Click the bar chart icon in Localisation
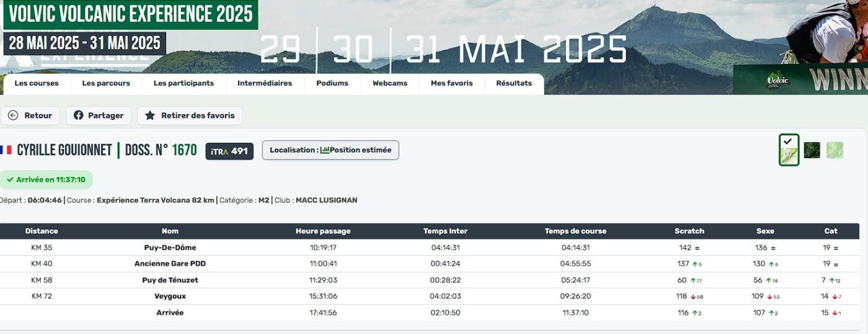Image resolution: width=868 pixels, height=334 pixels. pos(325,150)
